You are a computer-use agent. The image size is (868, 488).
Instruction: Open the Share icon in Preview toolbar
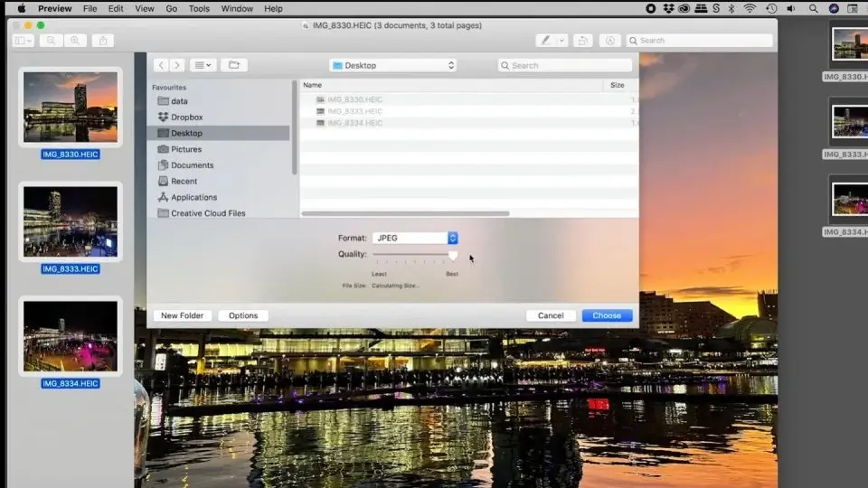tap(103, 41)
